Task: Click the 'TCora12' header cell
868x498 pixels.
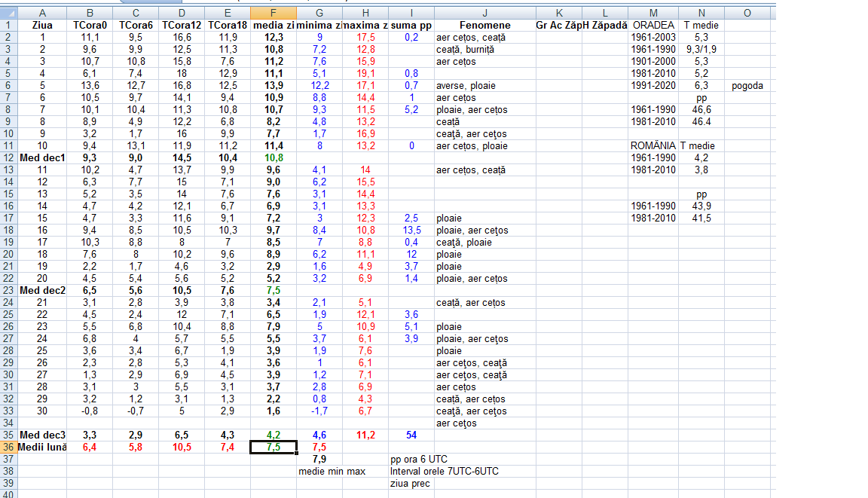Action: [182, 25]
